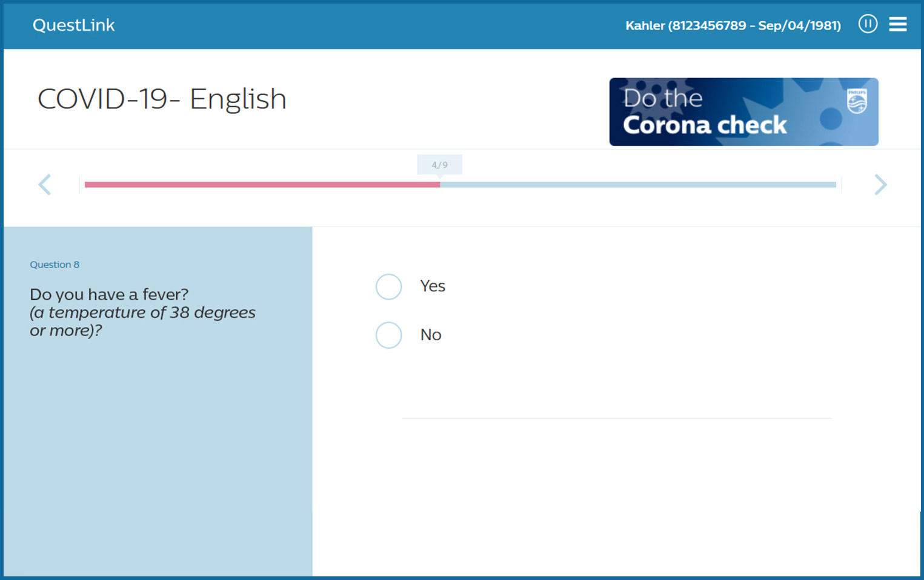Click patient name Kahler in header
The height and width of the screenshot is (580, 924).
[x=645, y=25]
